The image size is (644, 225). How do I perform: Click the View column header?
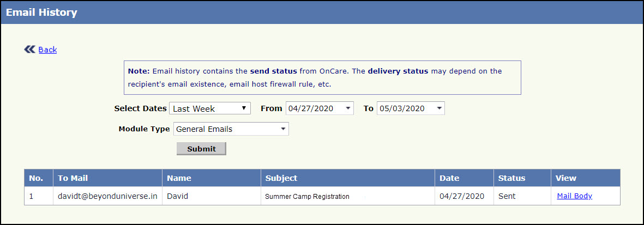click(565, 178)
